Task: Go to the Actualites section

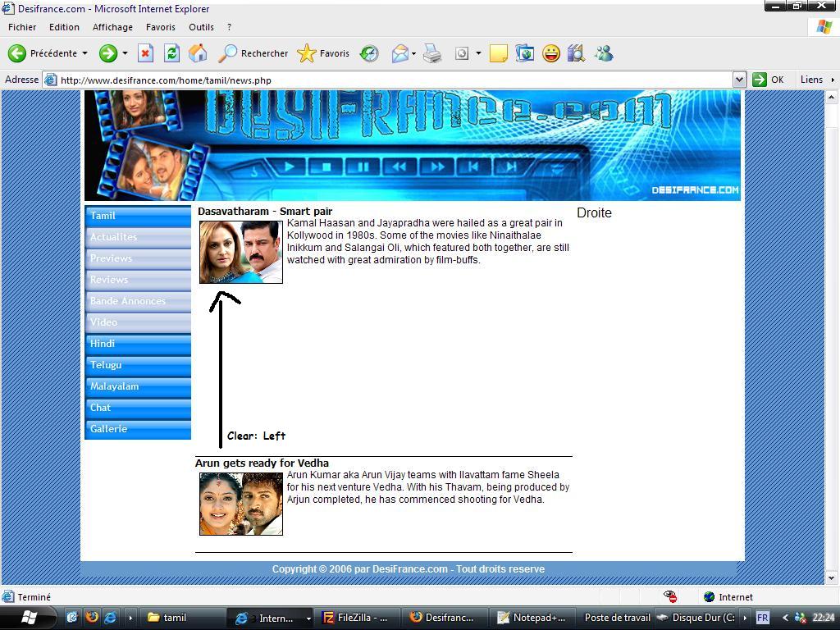Action: pos(138,237)
